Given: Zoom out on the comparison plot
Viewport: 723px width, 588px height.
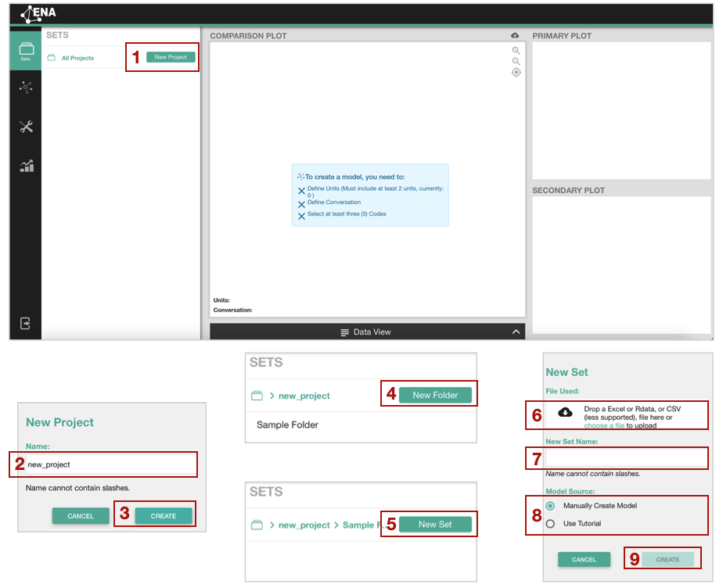Looking at the screenshot, I should pyautogui.click(x=516, y=62).
